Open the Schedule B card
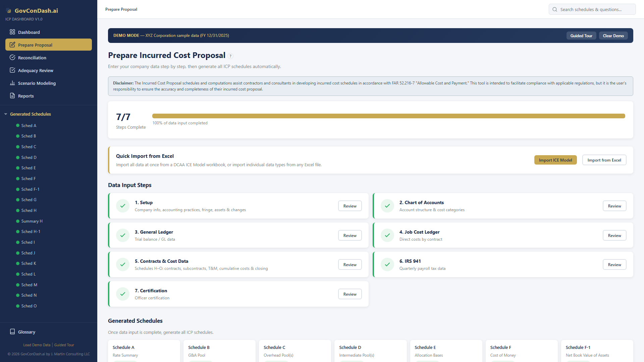This screenshot has width=644, height=362. (219, 351)
